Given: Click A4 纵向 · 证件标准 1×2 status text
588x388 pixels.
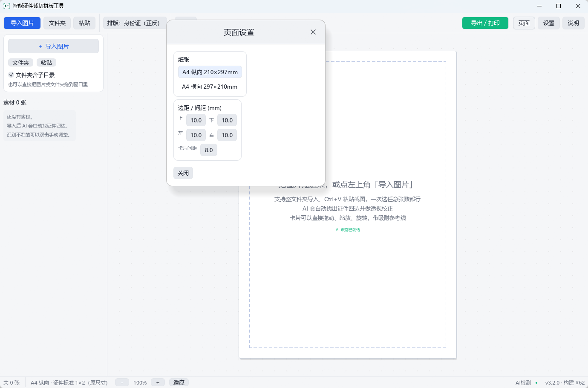Looking at the screenshot, I should click(69, 382).
